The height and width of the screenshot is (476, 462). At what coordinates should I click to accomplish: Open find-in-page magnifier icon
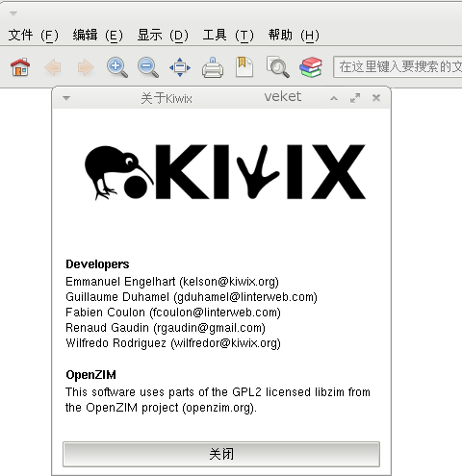click(x=277, y=67)
